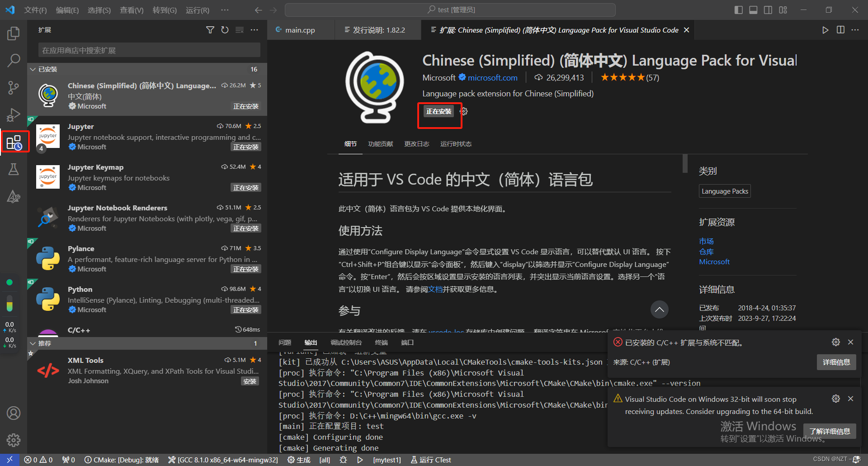Open extensions panel more actions menu
Image resolution: width=868 pixels, height=466 pixels.
click(255, 30)
